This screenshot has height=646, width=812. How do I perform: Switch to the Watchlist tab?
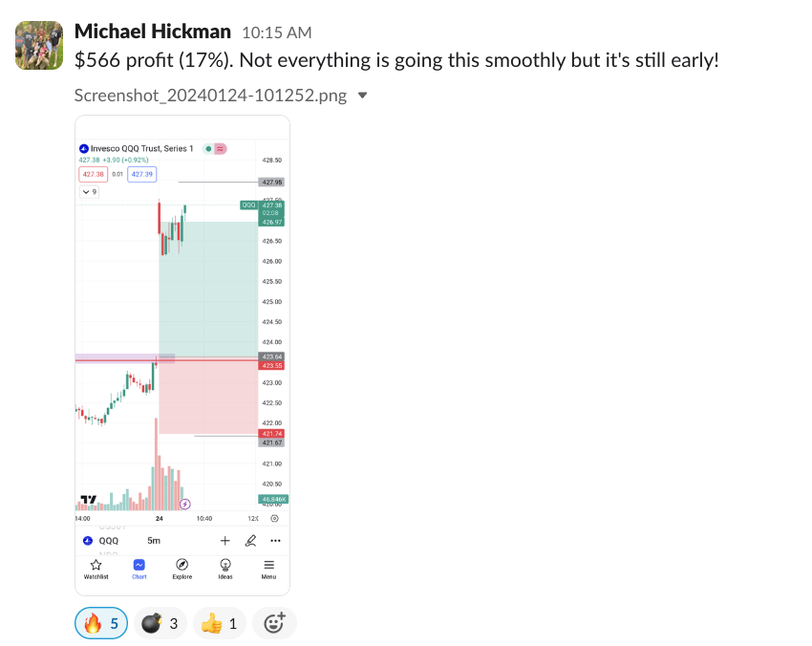(x=96, y=570)
